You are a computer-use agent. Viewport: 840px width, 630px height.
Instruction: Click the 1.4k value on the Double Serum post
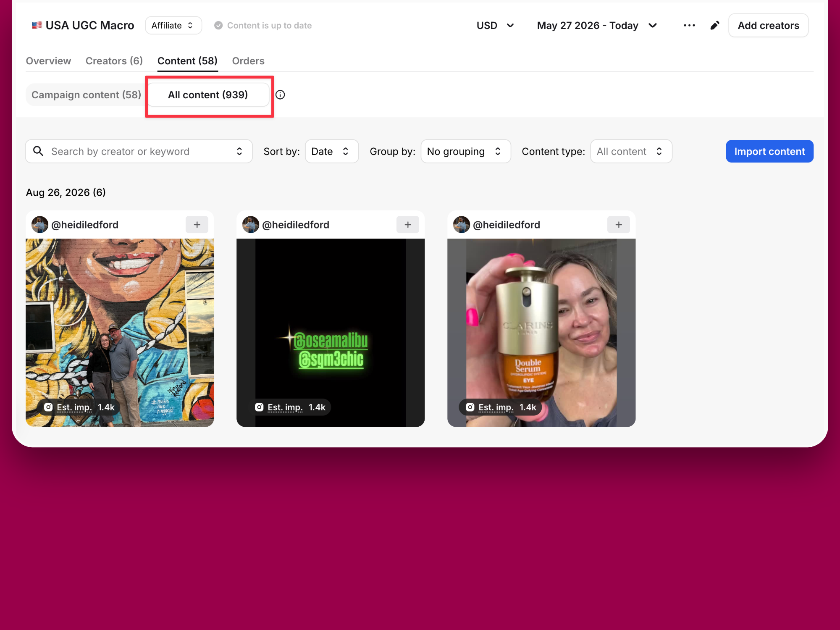tap(528, 407)
